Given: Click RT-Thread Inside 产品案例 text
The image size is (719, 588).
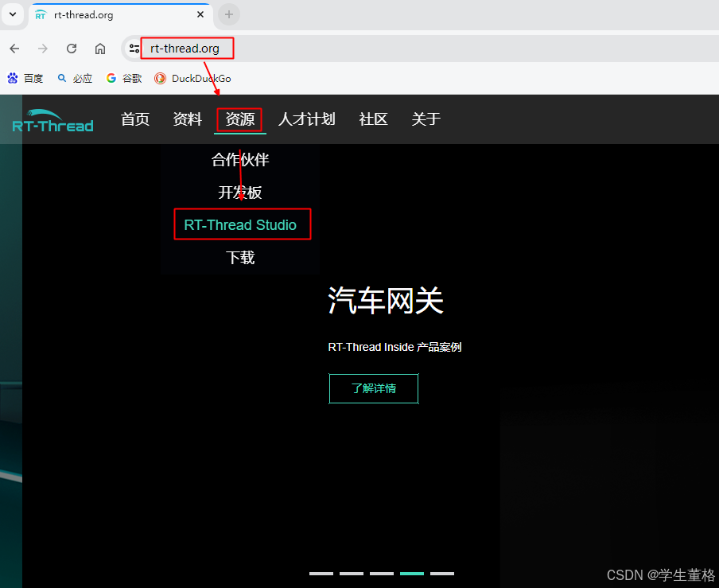Looking at the screenshot, I should pyautogui.click(x=394, y=347).
